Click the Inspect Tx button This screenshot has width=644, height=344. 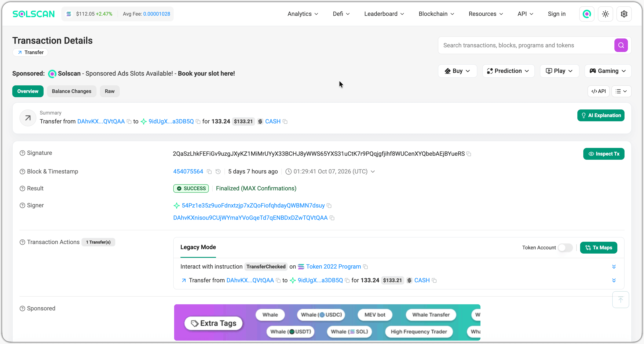click(604, 154)
